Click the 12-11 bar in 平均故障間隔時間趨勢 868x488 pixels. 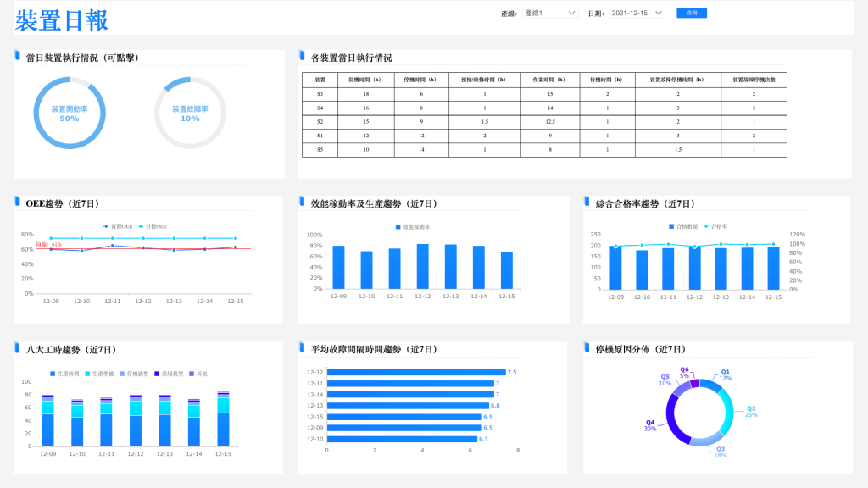410,384
